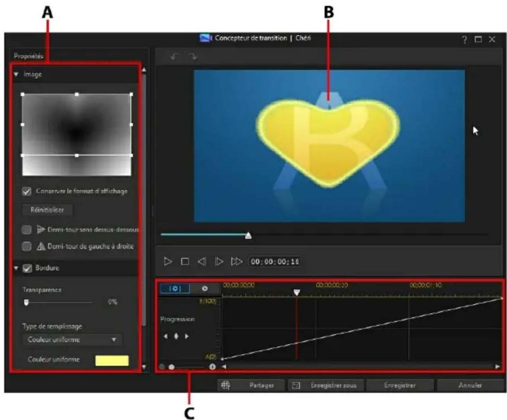Play the transition preview
This screenshot has width=507, height=420.
[x=168, y=261]
